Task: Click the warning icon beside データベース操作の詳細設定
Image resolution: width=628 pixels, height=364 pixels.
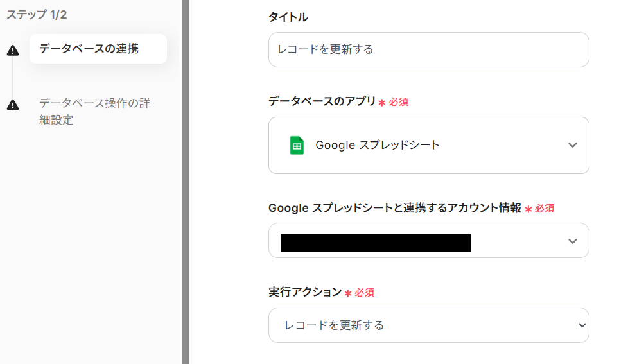Action: pyautogui.click(x=12, y=105)
